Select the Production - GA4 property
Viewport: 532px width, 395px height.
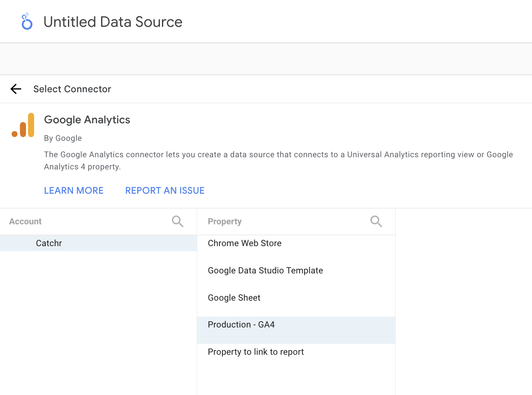(x=241, y=325)
